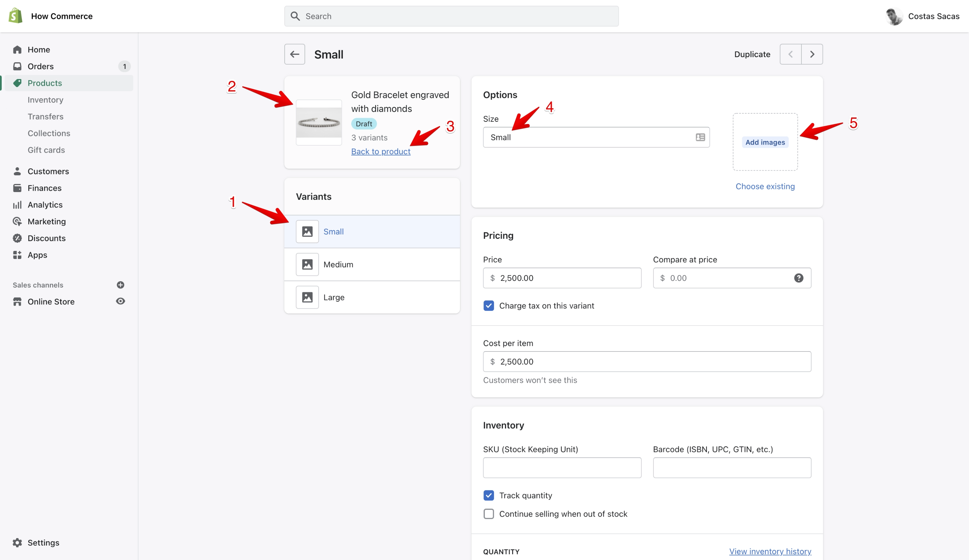
Task: Go to previous variant chevron
Action: click(x=791, y=54)
